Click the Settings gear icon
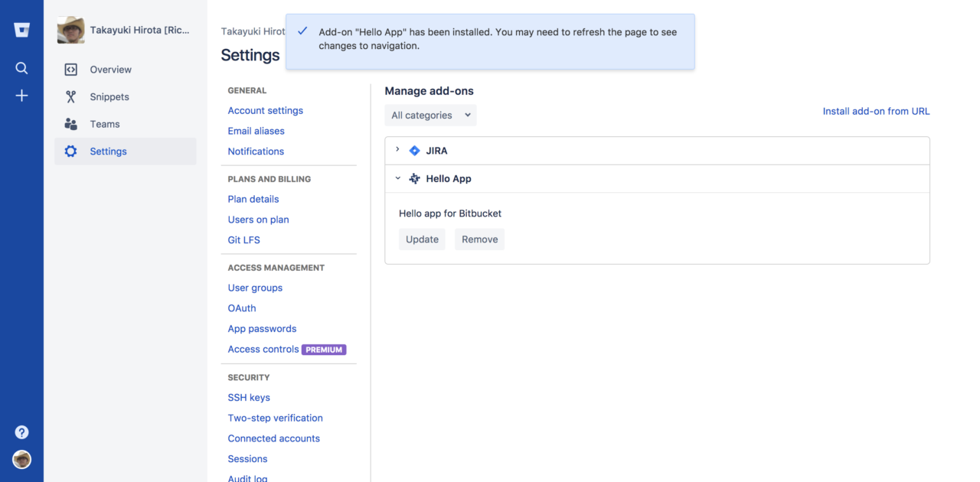Image resolution: width=980 pixels, height=482 pixels. 71,151
